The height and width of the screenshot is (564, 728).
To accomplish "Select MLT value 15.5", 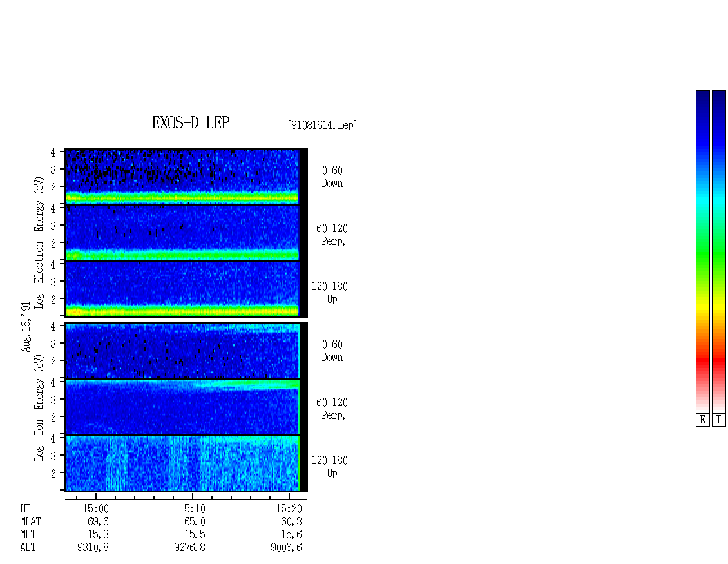I will tap(195, 535).
